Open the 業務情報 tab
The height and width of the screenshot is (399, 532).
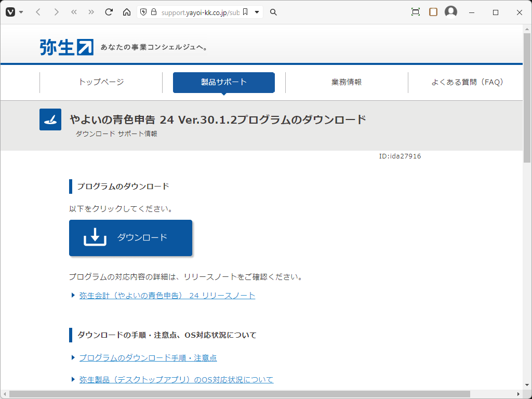(x=347, y=82)
